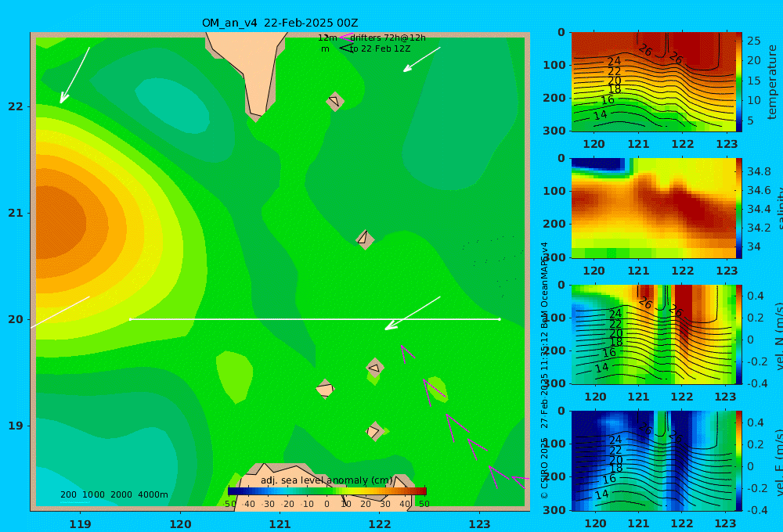Click the '200 1000 2000 4000m' depth legend

114,494
